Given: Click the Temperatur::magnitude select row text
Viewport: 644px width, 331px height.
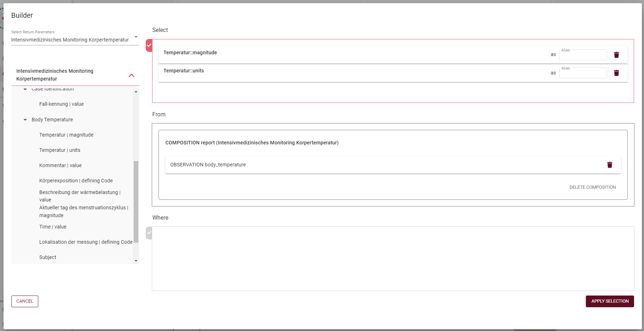Looking at the screenshot, I should coord(190,53).
